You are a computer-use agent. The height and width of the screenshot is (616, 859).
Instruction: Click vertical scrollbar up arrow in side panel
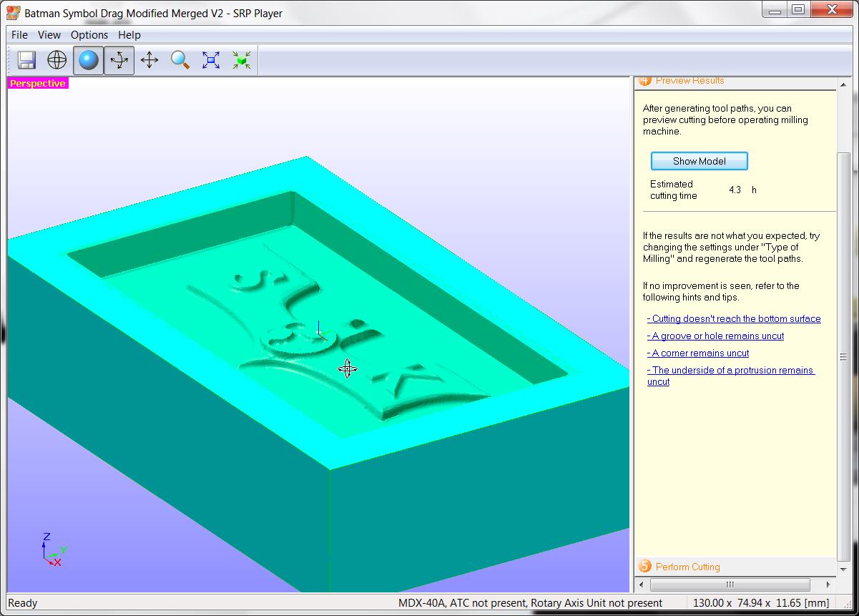[x=843, y=84]
